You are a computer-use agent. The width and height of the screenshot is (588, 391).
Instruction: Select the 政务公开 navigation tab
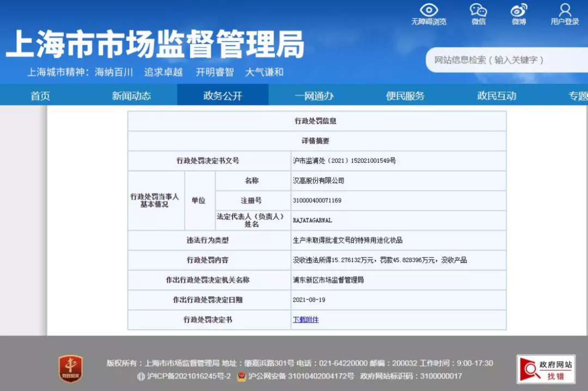[x=223, y=96]
